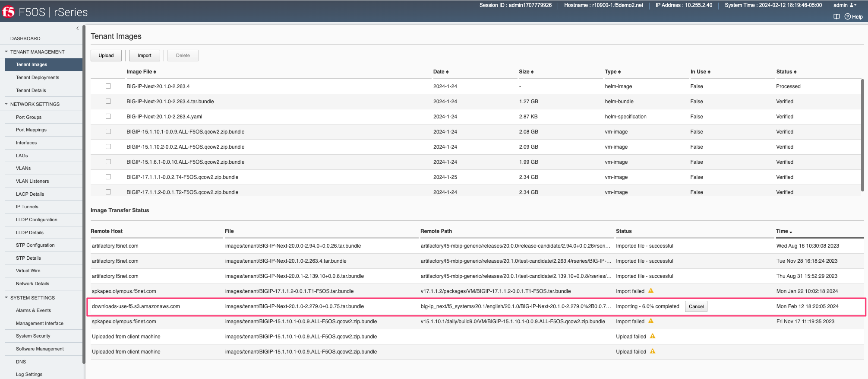Open STP Configuration
The image size is (868, 379).
pyautogui.click(x=35, y=245)
